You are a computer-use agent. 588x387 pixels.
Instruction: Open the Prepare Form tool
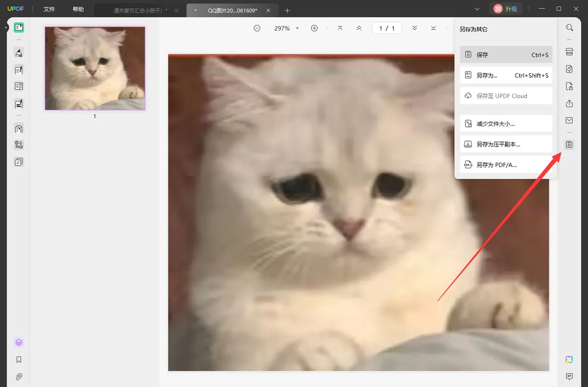point(19,87)
